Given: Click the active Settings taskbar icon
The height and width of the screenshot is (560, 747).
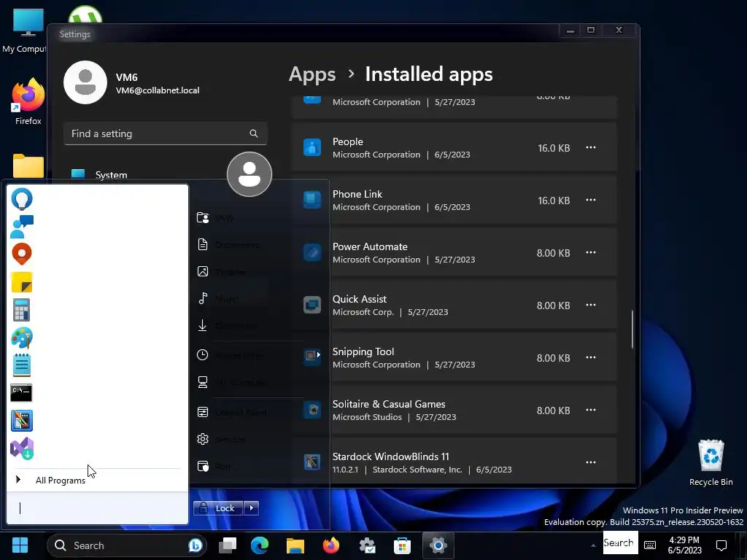Looking at the screenshot, I should click(438, 545).
